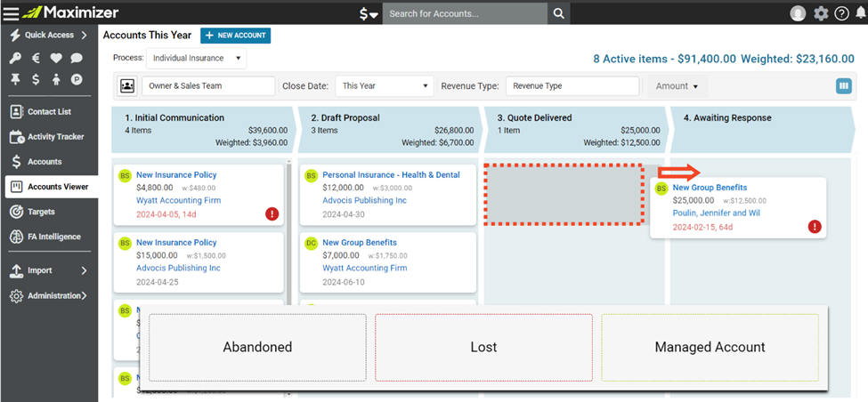Open New Insurance Policy for $15,000
868x402 pixels.
coord(176,242)
